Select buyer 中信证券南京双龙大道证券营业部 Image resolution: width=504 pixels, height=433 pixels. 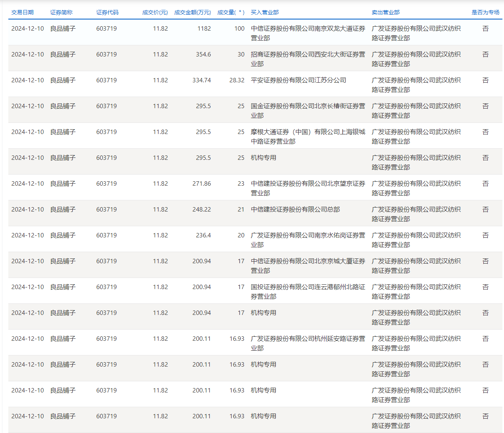[308, 33]
